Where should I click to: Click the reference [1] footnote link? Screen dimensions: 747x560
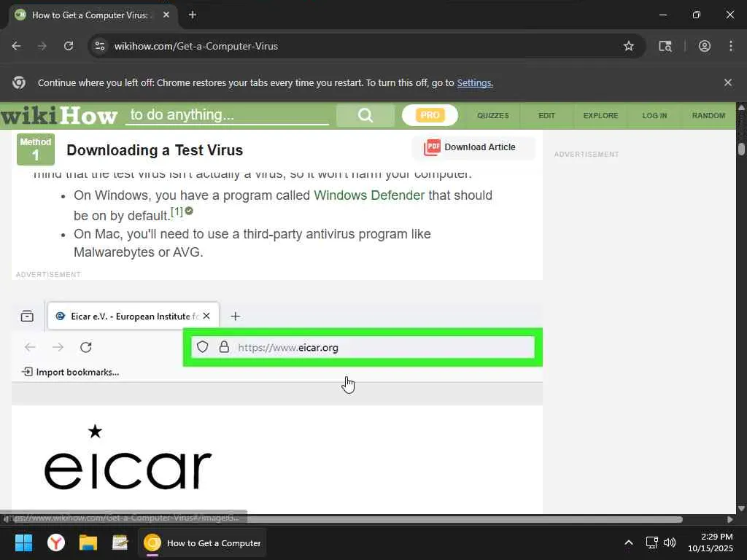click(177, 211)
